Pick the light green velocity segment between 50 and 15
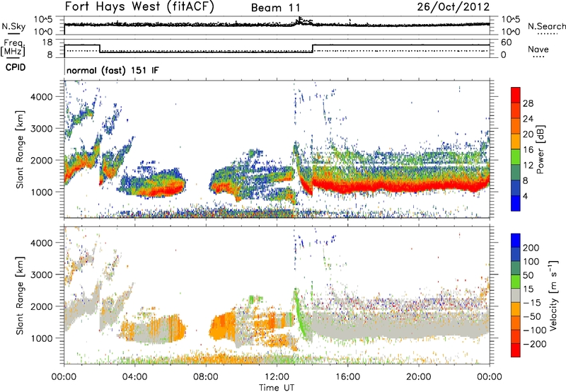 pyautogui.click(x=516, y=282)
